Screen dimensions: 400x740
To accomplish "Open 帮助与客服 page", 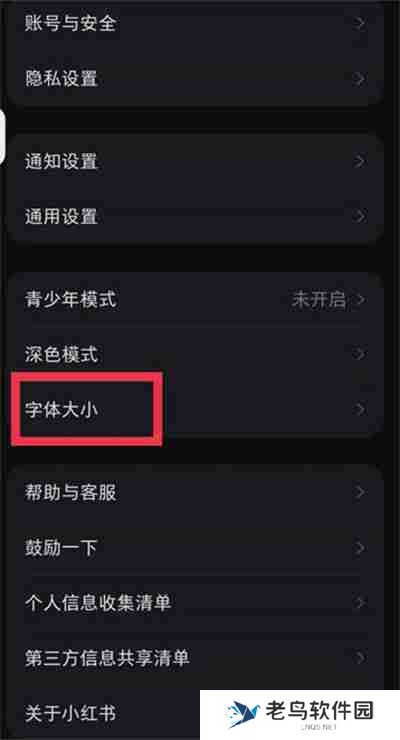I will pyautogui.click(x=196, y=492).
